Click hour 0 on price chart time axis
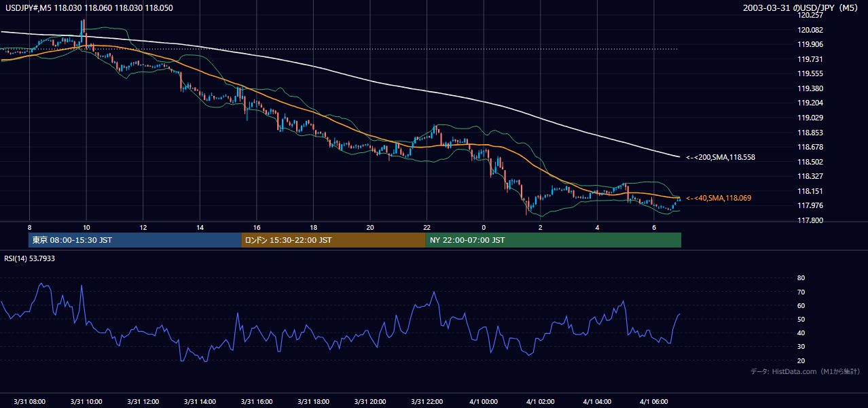This screenshot has height=408, width=868. coord(484,227)
